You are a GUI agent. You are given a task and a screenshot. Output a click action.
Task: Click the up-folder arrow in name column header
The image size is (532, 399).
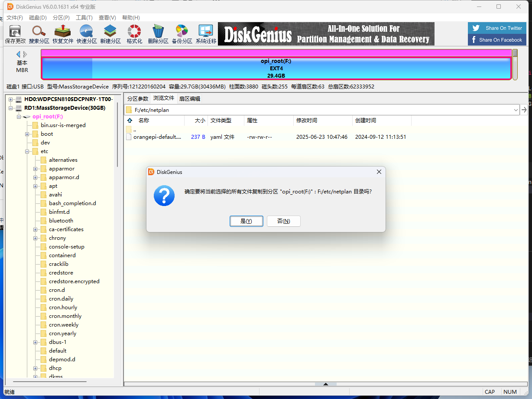(x=130, y=121)
